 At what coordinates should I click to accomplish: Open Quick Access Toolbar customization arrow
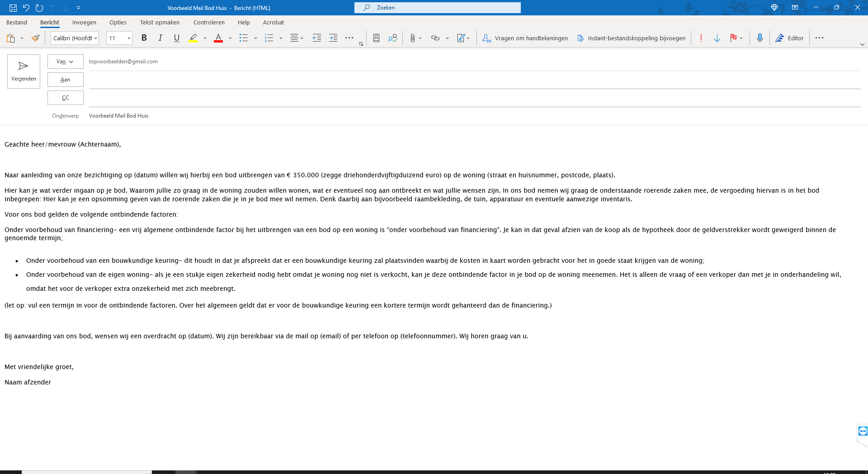point(78,8)
